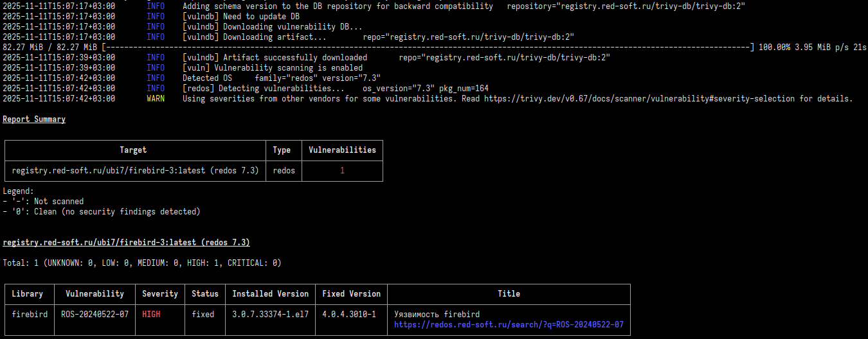
Task: Open the redos.red-soft.ru ROS-20240522-07 search link
Action: (x=509, y=325)
